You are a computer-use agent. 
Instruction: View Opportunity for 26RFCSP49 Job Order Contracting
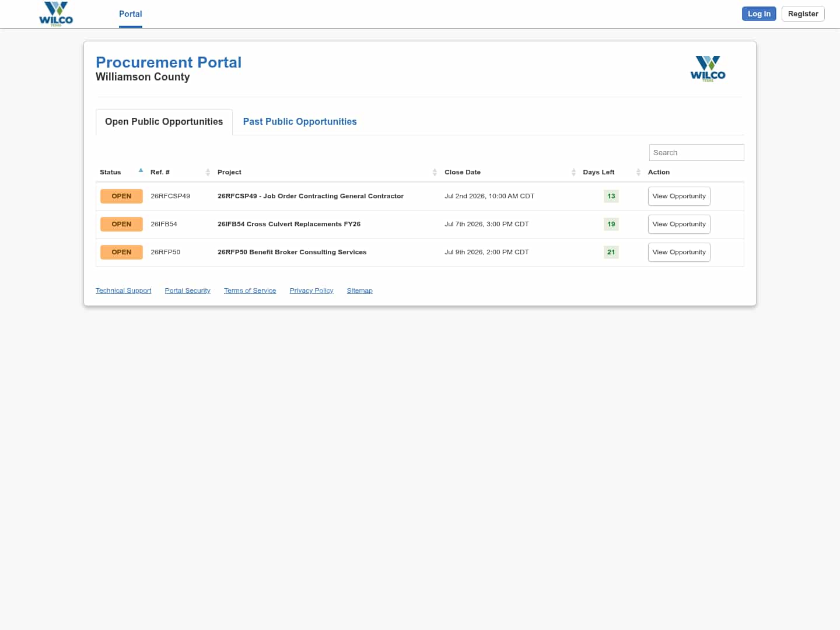click(679, 197)
